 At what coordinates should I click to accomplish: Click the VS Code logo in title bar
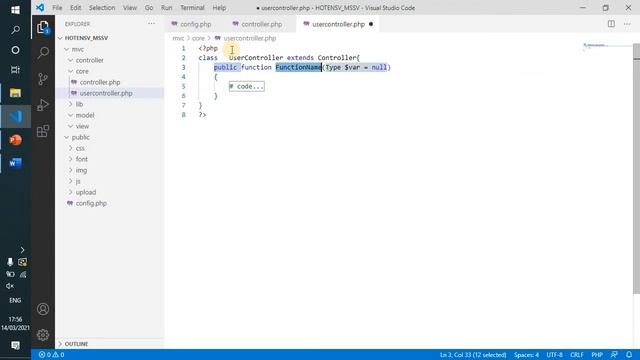point(40,8)
